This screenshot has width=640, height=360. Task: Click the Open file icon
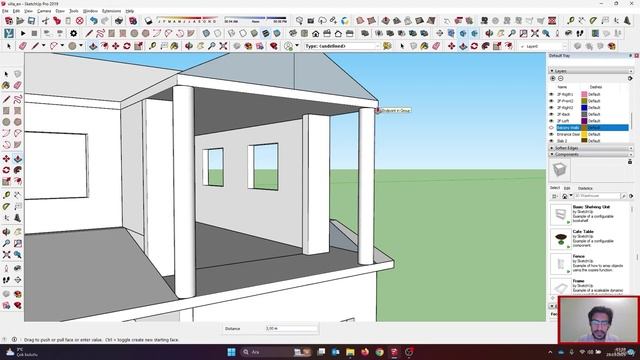coord(20,20)
